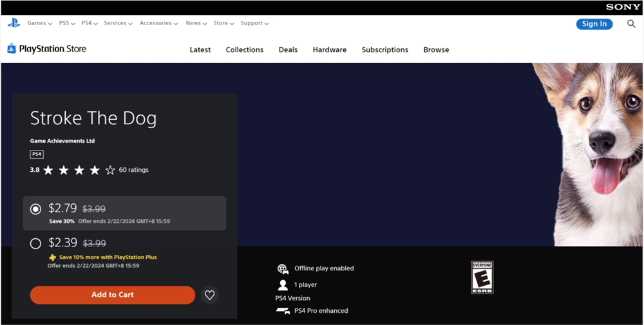Image resolution: width=644 pixels, height=325 pixels.
Task: Expand the Store dropdown menu
Action: pos(224,23)
